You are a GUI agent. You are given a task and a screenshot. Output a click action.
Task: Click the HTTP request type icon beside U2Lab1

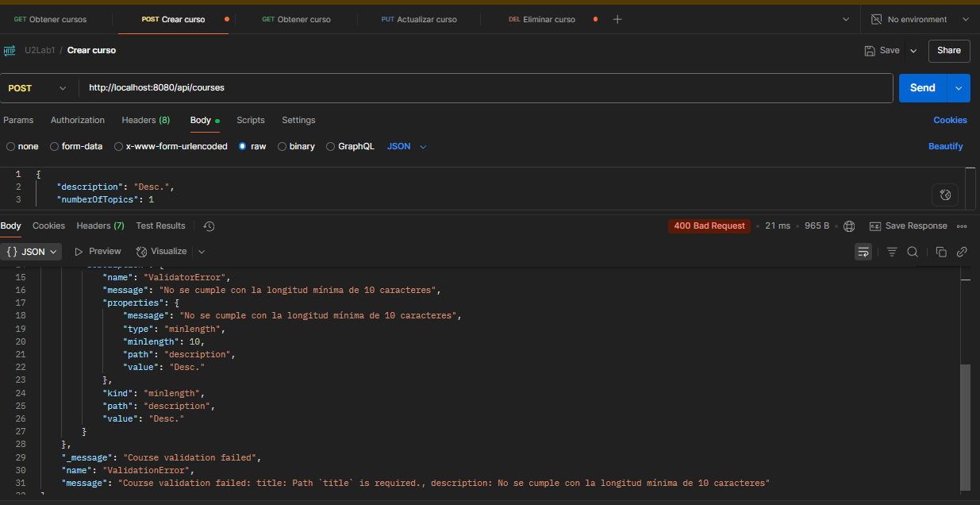coord(10,50)
